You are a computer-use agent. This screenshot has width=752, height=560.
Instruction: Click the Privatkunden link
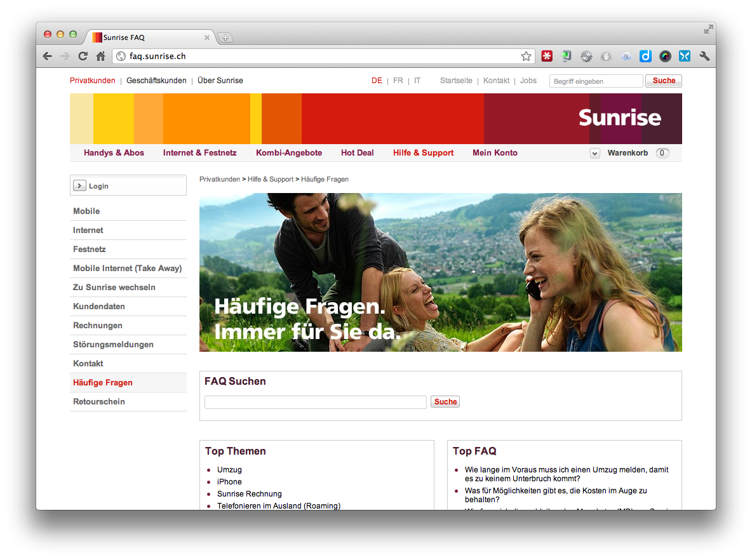pyautogui.click(x=93, y=81)
